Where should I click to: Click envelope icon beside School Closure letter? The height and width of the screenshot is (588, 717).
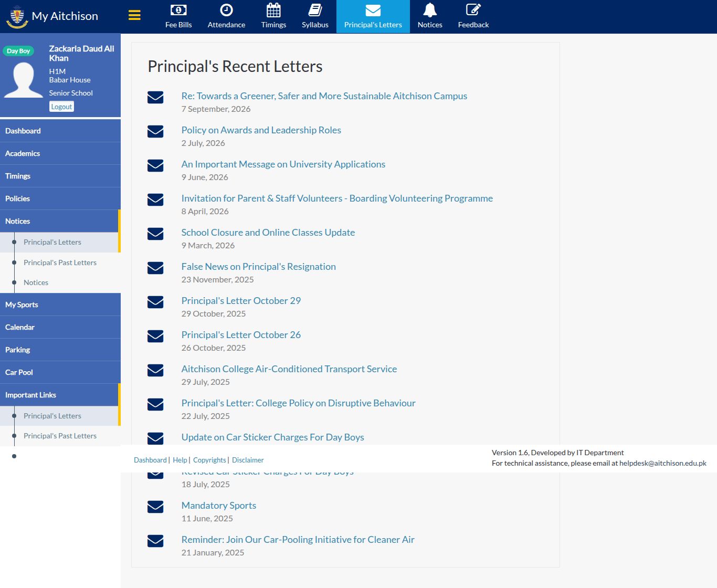(x=155, y=234)
